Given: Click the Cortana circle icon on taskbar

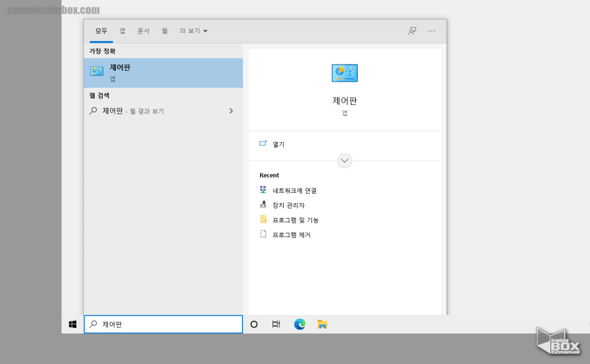Looking at the screenshot, I should point(254,324).
